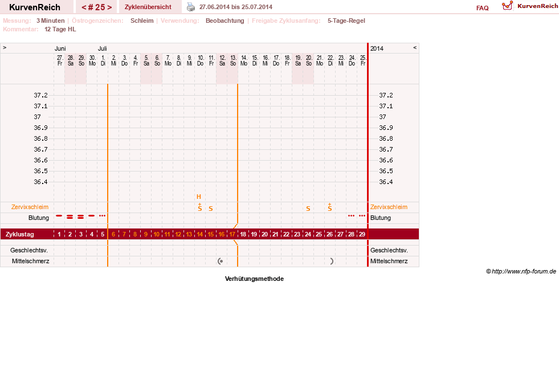559x392 pixels.
Task: Click the bleeding mark on cycle day 4
Action: pyautogui.click(x=92, y=215)
